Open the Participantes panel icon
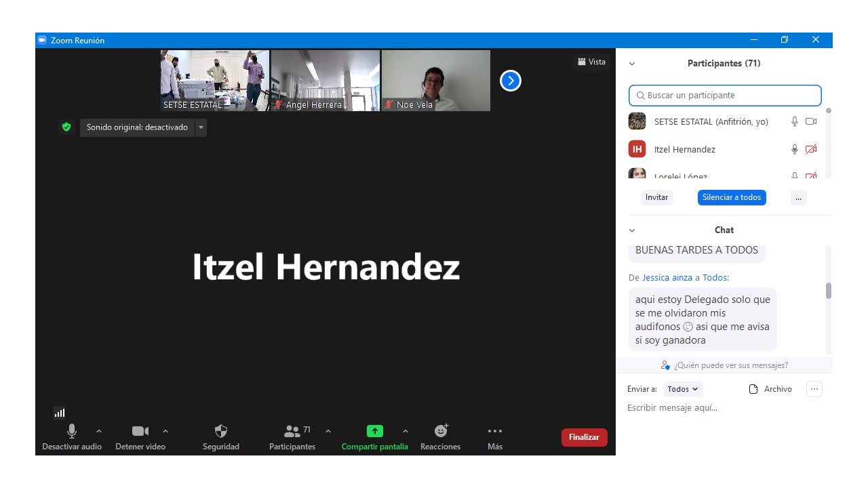 292,431
